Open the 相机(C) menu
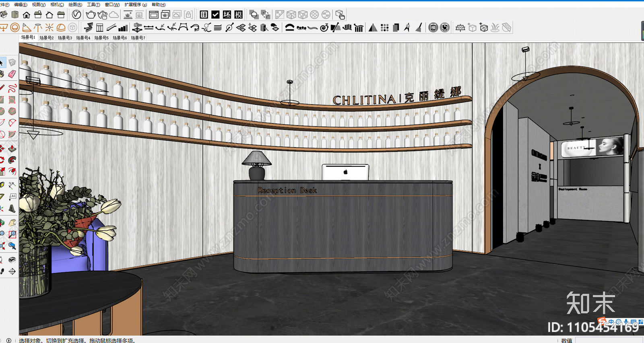The height and width of the screenshot is (343, 644). pyautogui.click(x=57, y=5)
